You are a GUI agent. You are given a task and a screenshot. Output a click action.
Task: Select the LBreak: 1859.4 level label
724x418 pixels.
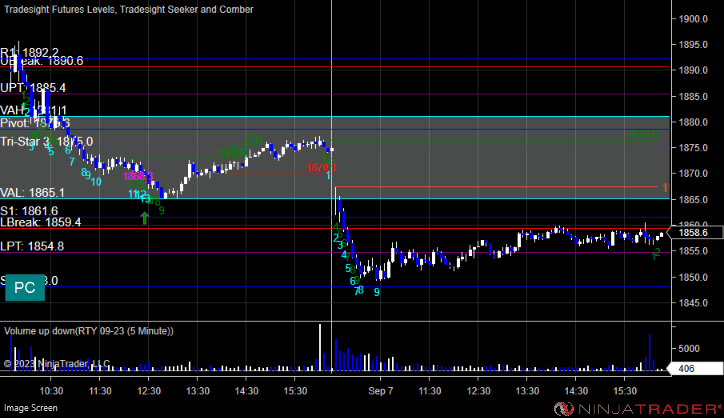41,222
